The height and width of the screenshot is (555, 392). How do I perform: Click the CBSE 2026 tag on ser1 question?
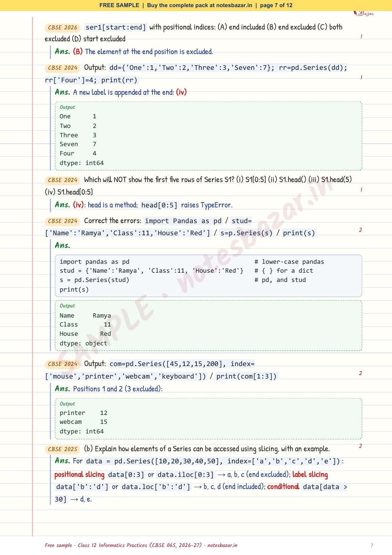click(62, 28)
